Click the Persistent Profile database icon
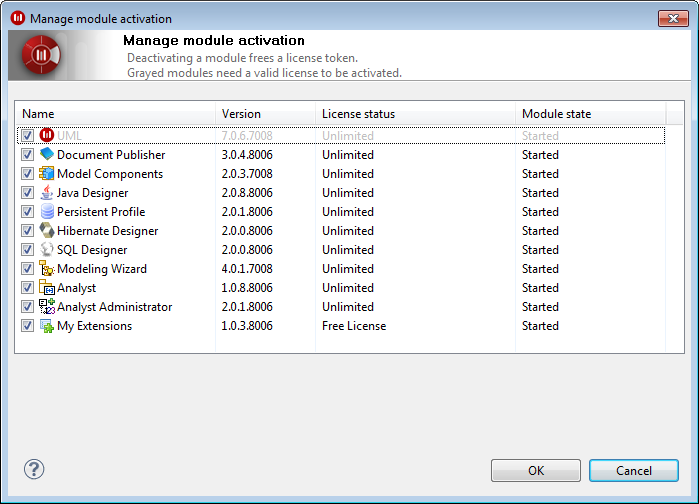699x504 pixels. 47,211
